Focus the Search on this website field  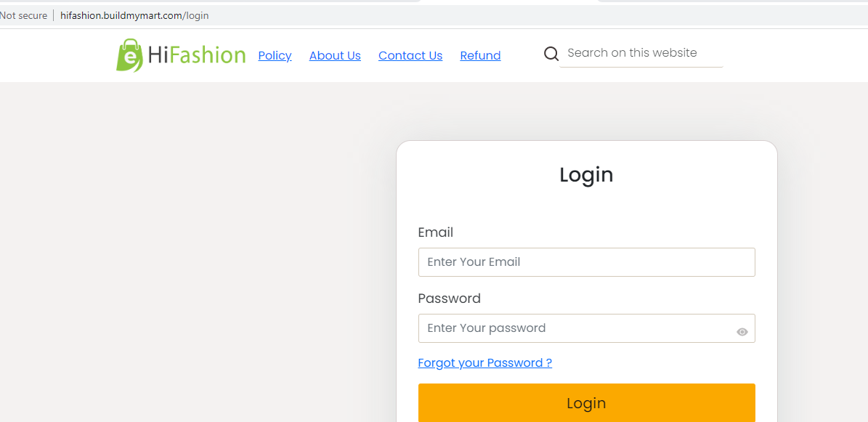coord(641,53)
